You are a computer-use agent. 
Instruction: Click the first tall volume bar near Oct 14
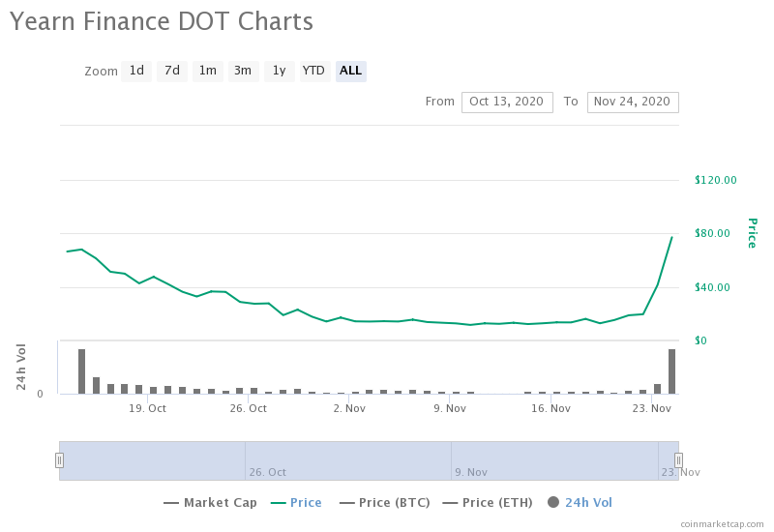[81, 371]
